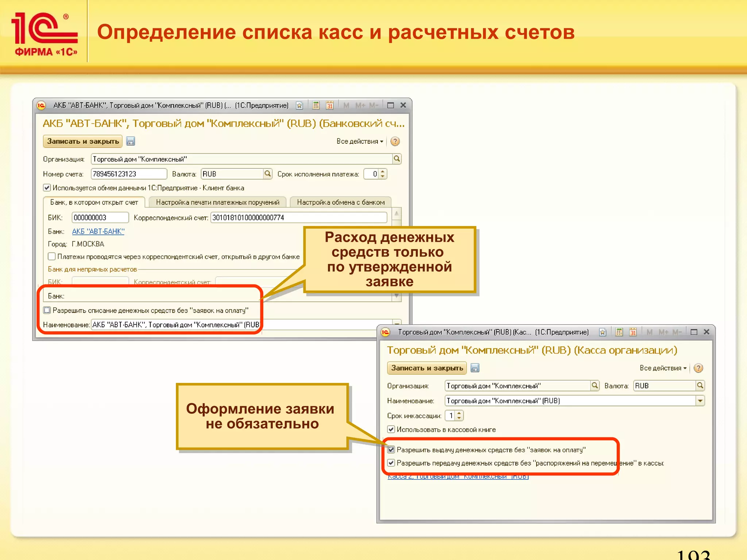This screenshot has width=747, height=560.
Task: Toggle 'Разрешить передачу денежных средств без распоряжений'
Action: click(x=391, y=463)
